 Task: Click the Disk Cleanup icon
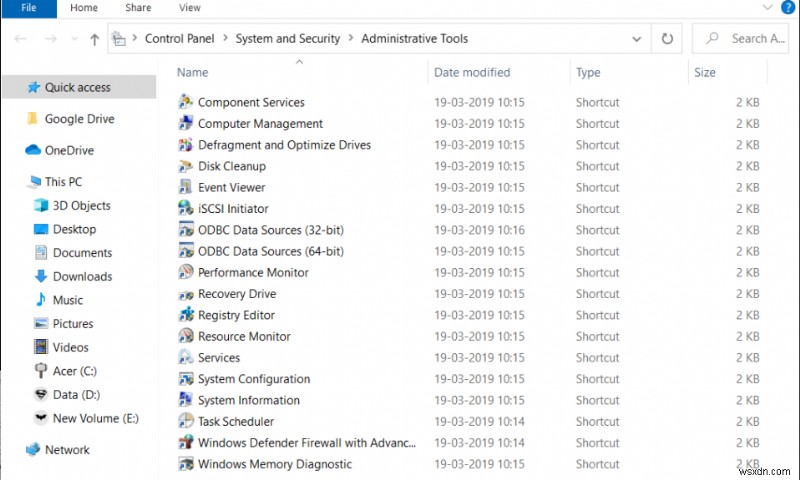tap(185, 166)
